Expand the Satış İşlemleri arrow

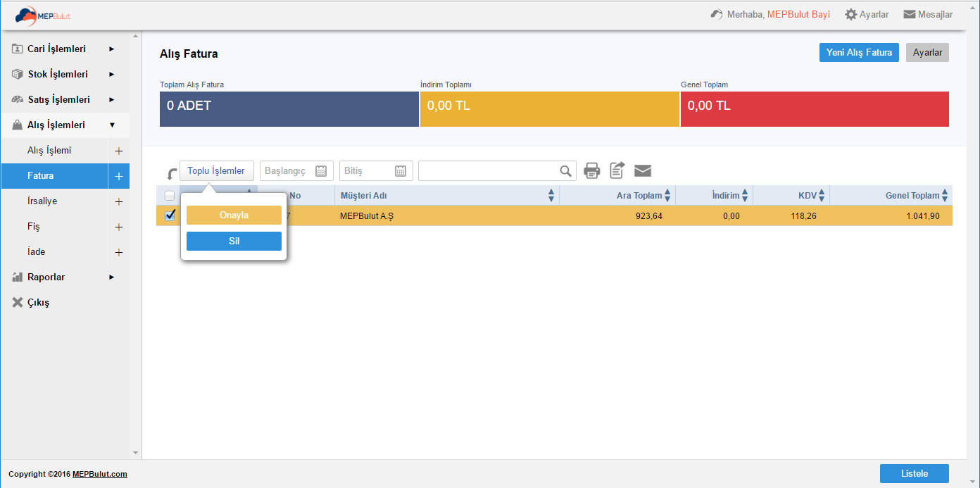(111, 100)
